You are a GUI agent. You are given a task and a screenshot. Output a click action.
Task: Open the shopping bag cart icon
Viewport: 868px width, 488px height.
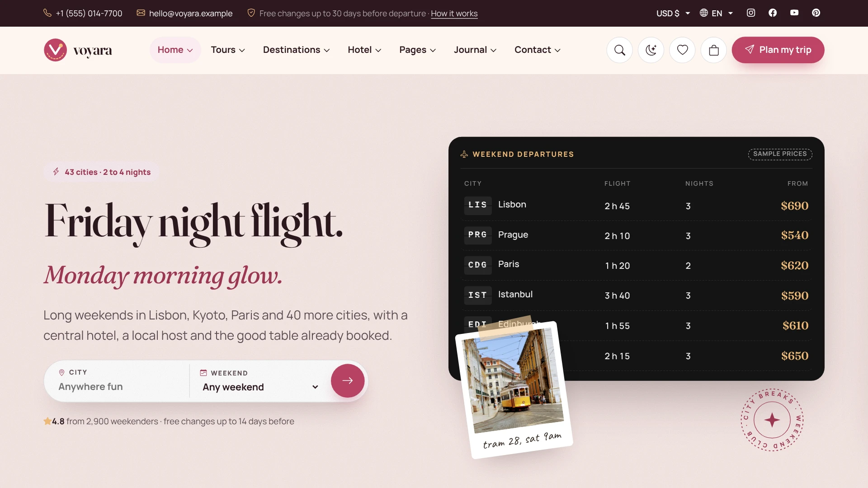click(x=713, y=50)
